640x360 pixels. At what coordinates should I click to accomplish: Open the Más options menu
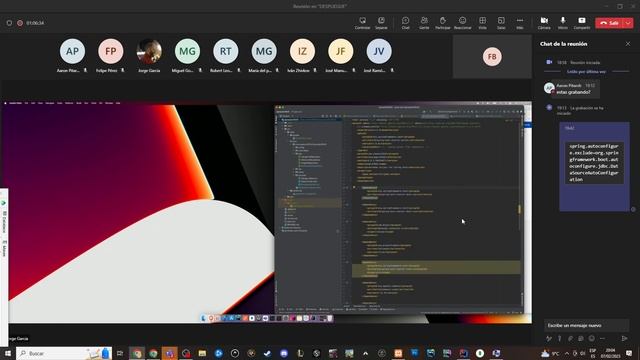point(520,23)
